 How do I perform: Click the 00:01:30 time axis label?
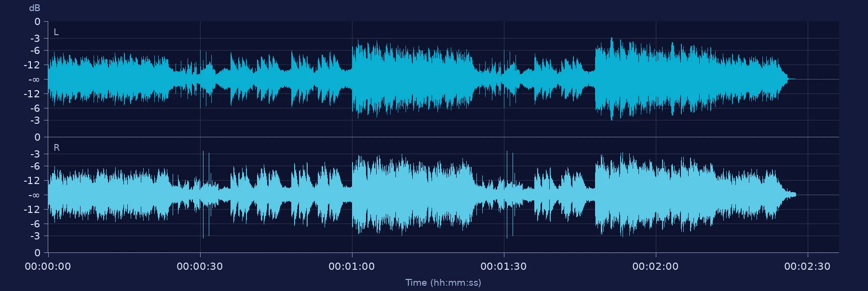click(x=503, y=266)
